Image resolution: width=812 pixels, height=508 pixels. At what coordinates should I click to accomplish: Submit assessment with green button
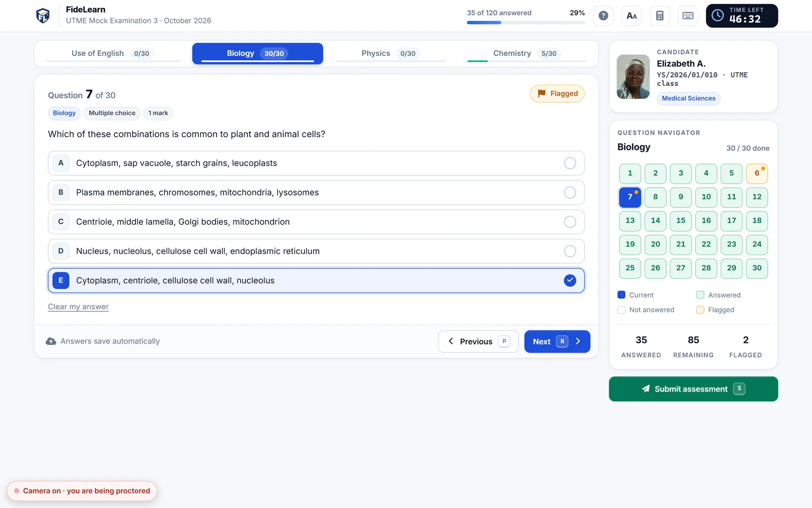pyautogui.click(x=693, y=389)
